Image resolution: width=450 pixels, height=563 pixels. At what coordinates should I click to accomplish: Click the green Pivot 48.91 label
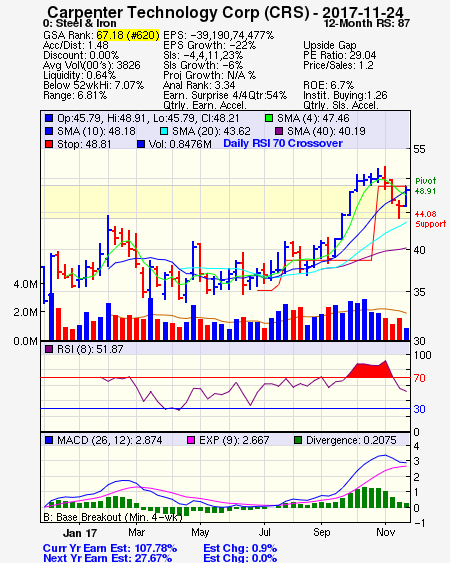click(426, 186)
